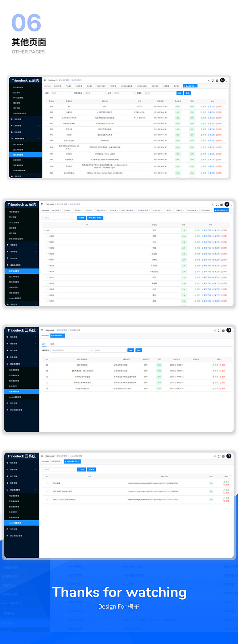Expand region tree row 100001 日本

(x=47, y=242)
